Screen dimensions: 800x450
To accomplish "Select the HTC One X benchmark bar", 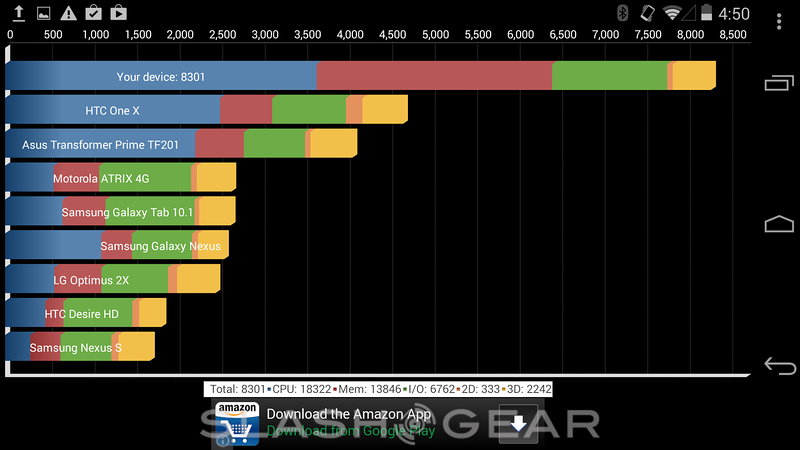I will pyautogui.click(x=206, y=110).
